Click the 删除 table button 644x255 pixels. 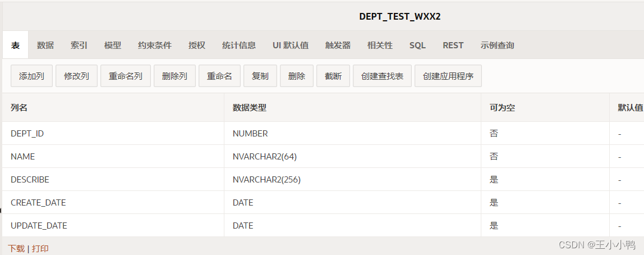(297, 76)
